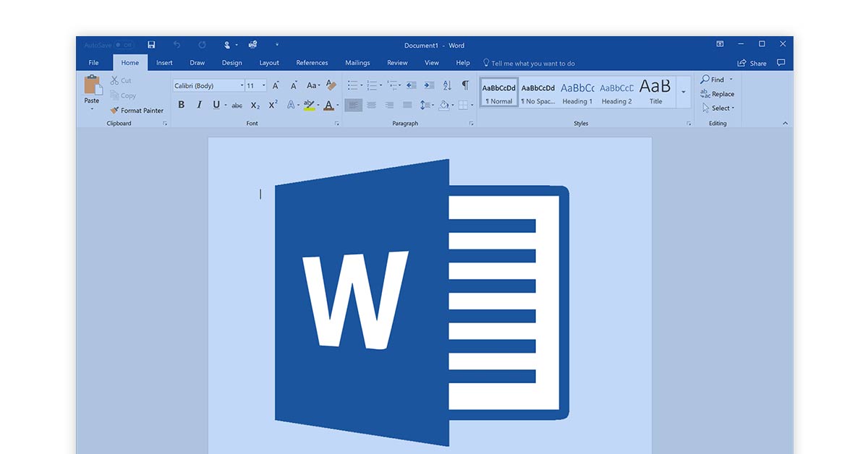The width and height of the screenshot is (868, 454).
Task: Open the References tab
Action: click(312, 63)
